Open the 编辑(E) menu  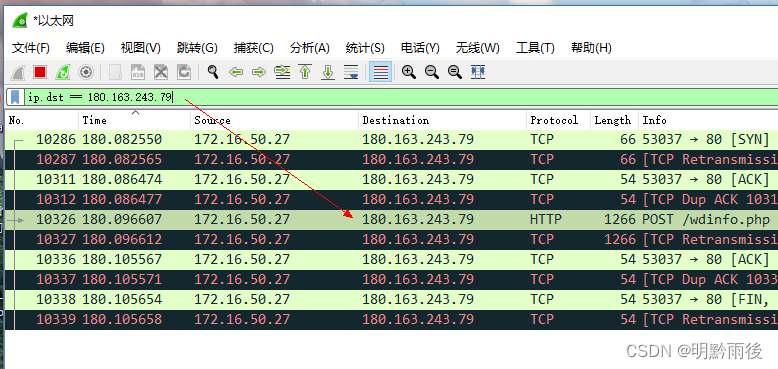85,48
